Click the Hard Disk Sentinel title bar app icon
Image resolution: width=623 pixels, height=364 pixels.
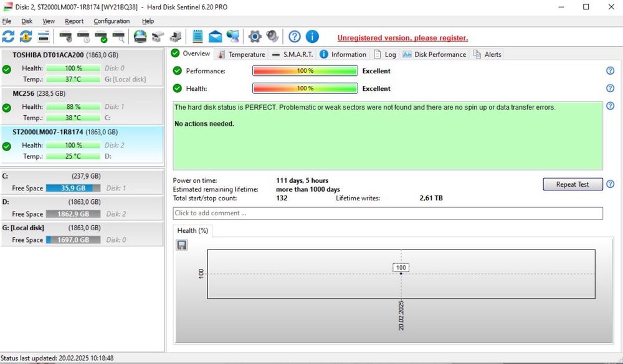8,7
